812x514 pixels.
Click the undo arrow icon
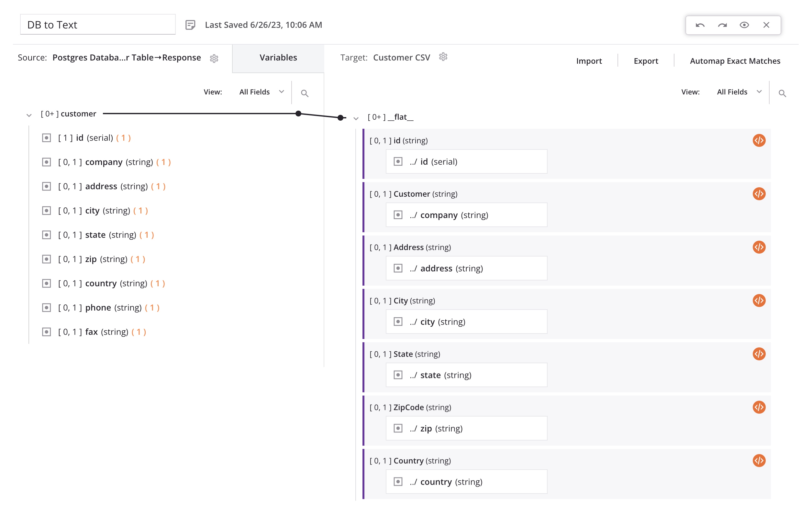(700, 25)
